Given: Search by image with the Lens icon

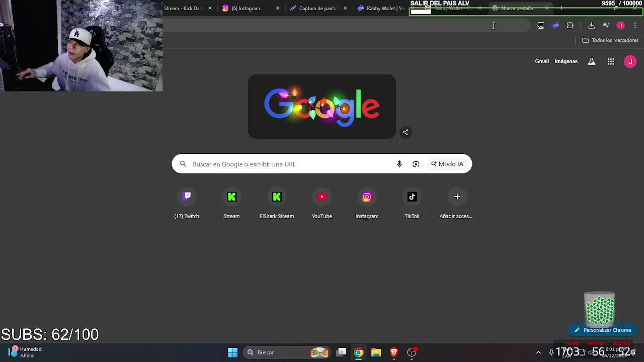Looking at the screenshot, I should click(416, 164).
